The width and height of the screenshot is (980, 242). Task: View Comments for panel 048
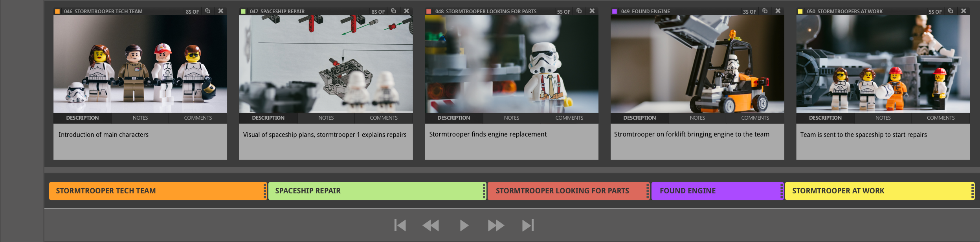click(569, 118)
